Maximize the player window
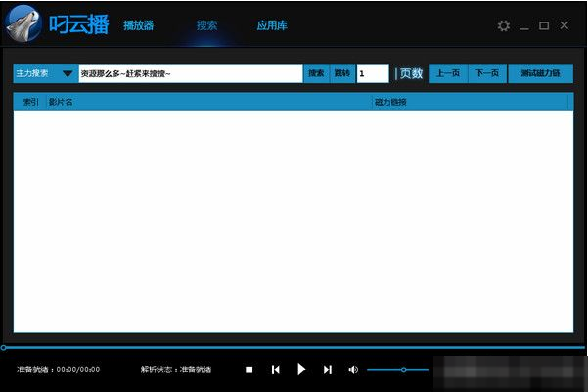The width and height of the screenshot is (588, 392). 544,25
